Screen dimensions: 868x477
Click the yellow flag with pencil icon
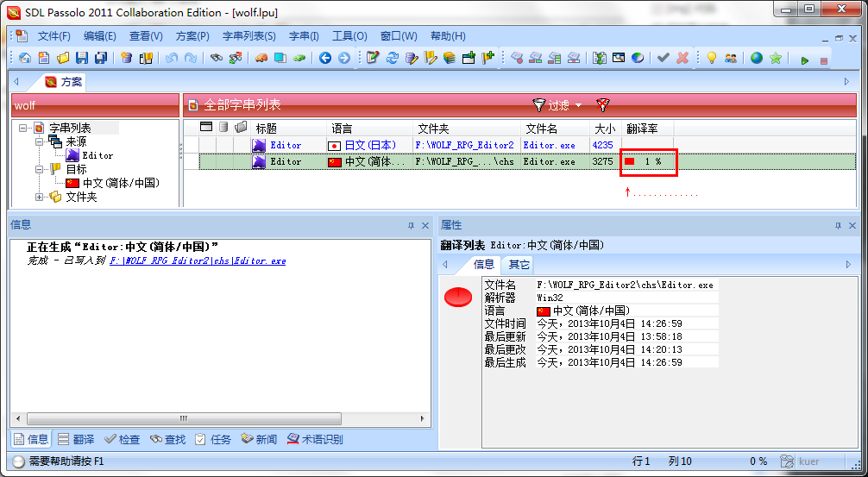pyautogui.click(x=431, y=58)
